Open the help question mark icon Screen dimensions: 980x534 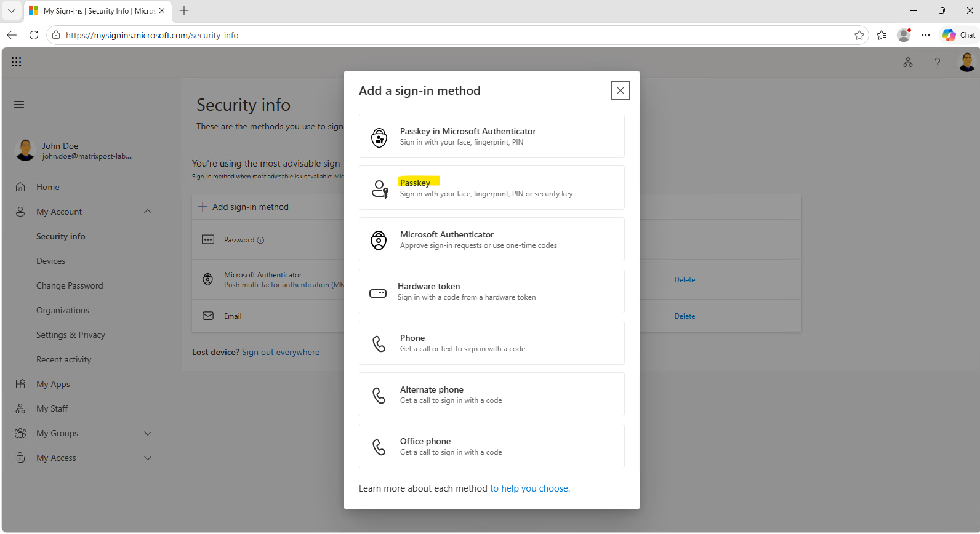938,62
